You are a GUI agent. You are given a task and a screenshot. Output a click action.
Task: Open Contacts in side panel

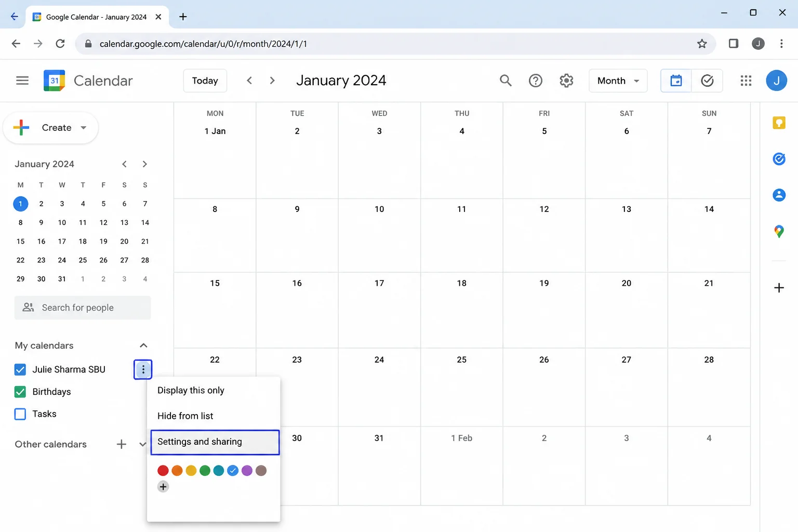(779, 195)
